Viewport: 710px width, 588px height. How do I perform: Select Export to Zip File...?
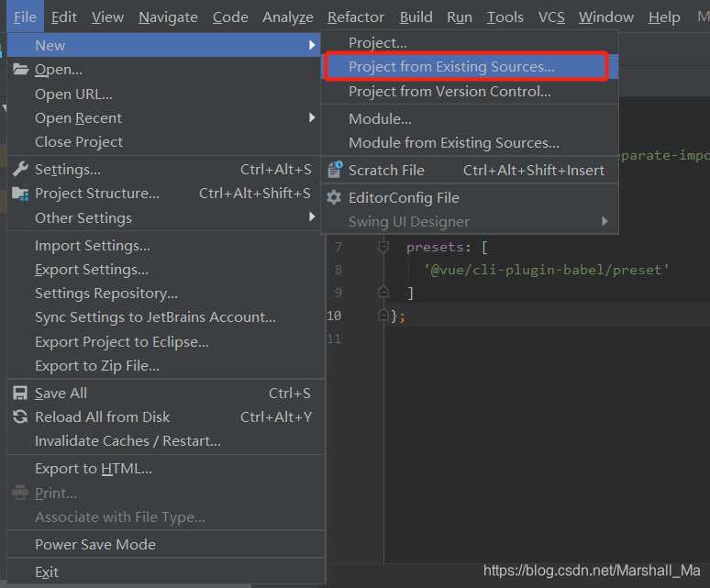coord(166,366)
